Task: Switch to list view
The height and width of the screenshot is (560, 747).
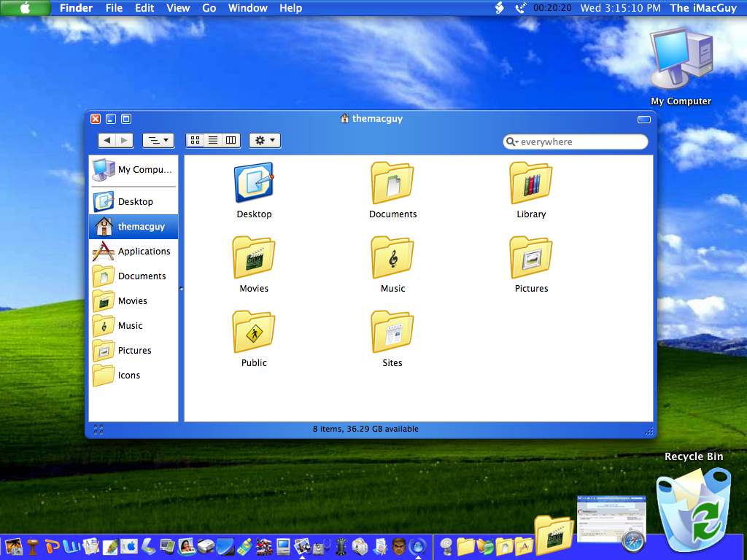Action: click(213, 140)
